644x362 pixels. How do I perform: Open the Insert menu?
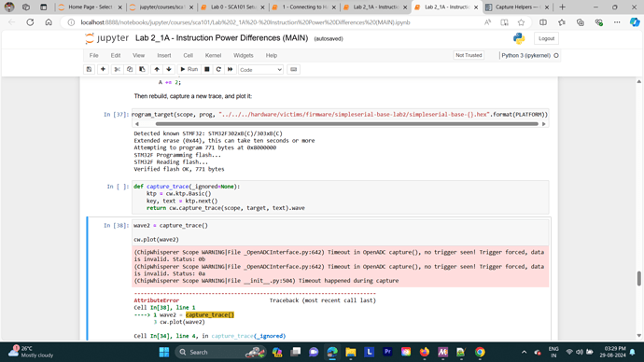coord(164,55)
